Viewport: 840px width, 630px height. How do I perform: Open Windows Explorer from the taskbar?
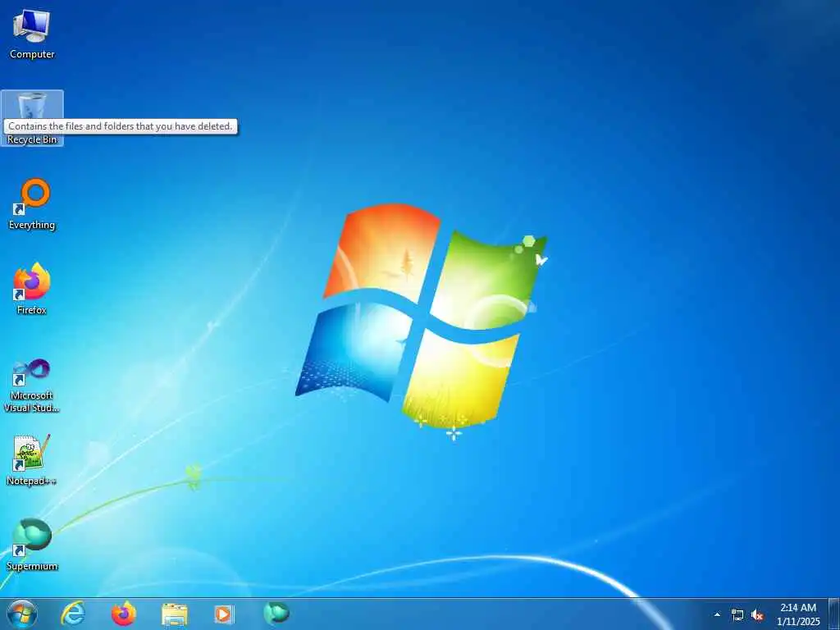coord(175,614)
